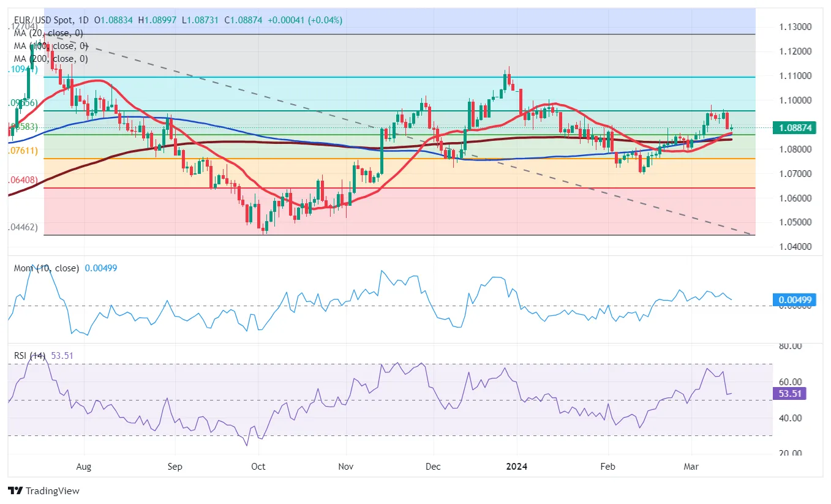The image size is (831, 504).
Task: Click the blue Momentum value label 0.00499
Action: pos(794,300)
